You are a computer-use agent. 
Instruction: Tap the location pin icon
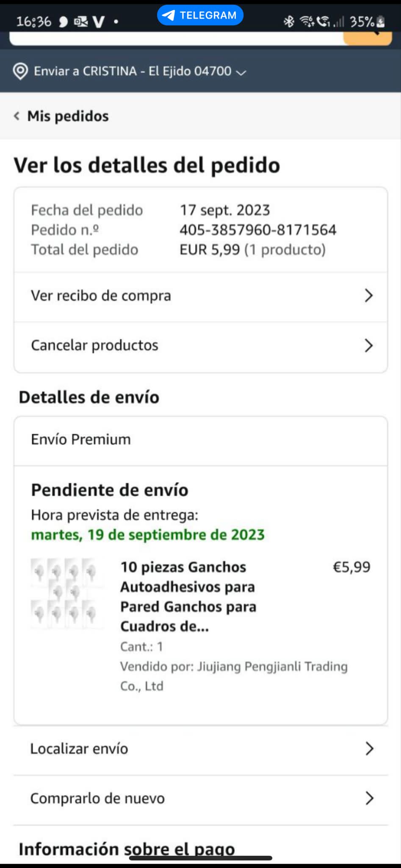click(20, 71)
